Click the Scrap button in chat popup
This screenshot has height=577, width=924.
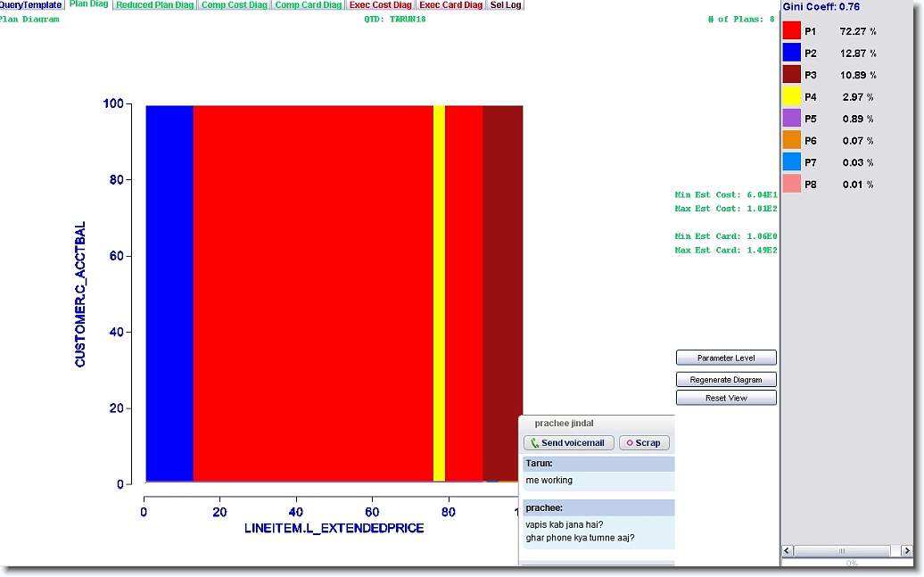643,443
